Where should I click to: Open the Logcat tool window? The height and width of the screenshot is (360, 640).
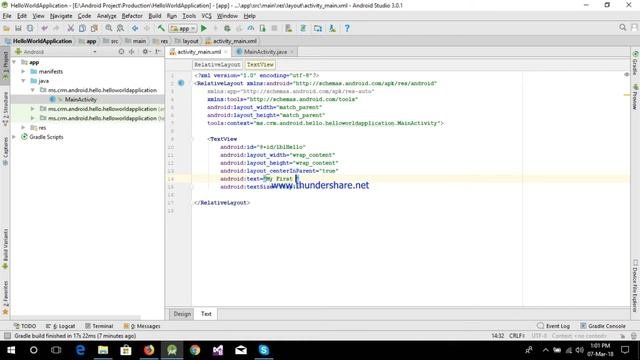[61, 326]
